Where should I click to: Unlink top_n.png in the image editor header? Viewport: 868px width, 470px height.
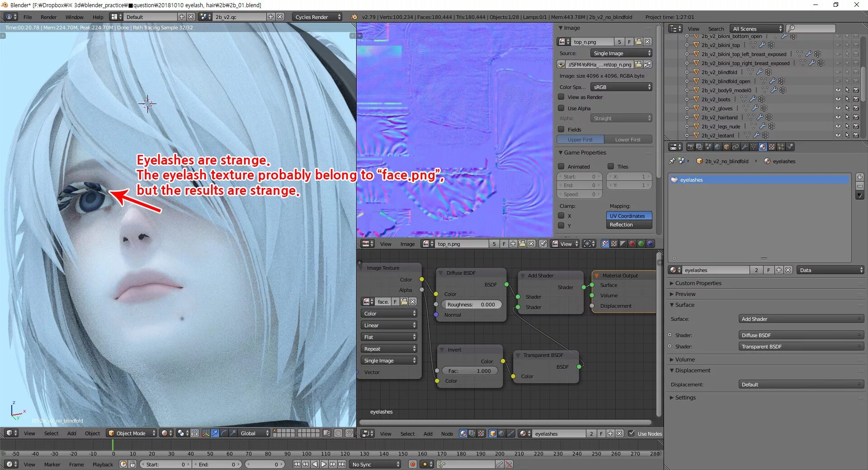(x=531, y=244)
